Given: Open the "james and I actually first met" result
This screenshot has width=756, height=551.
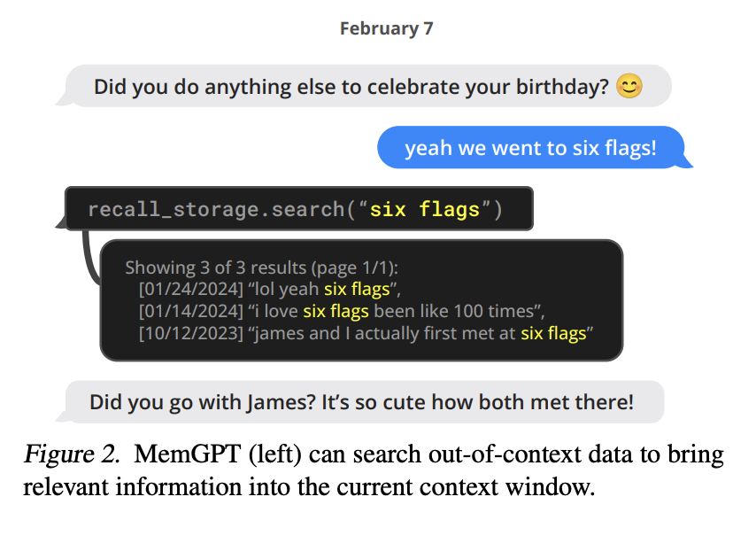Looking at the screenshot, I should [382, 333].
